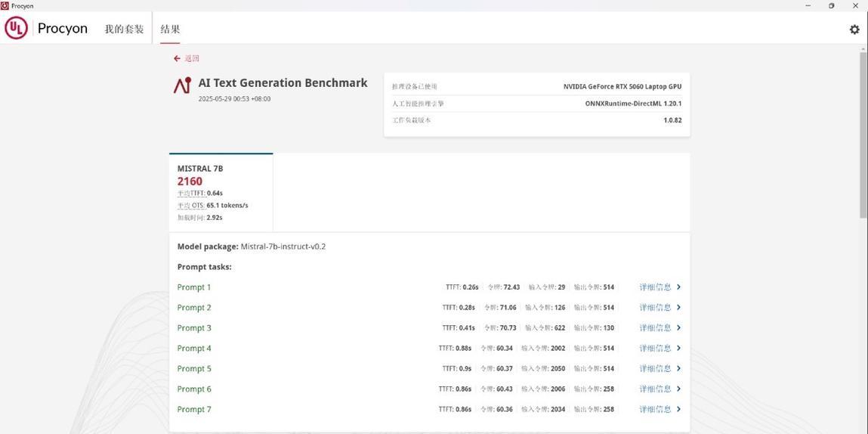The height and width of the screenshot is (434, 868).
Task: Select the MISTRAL 7B result tab
Action: pos(221,192)
